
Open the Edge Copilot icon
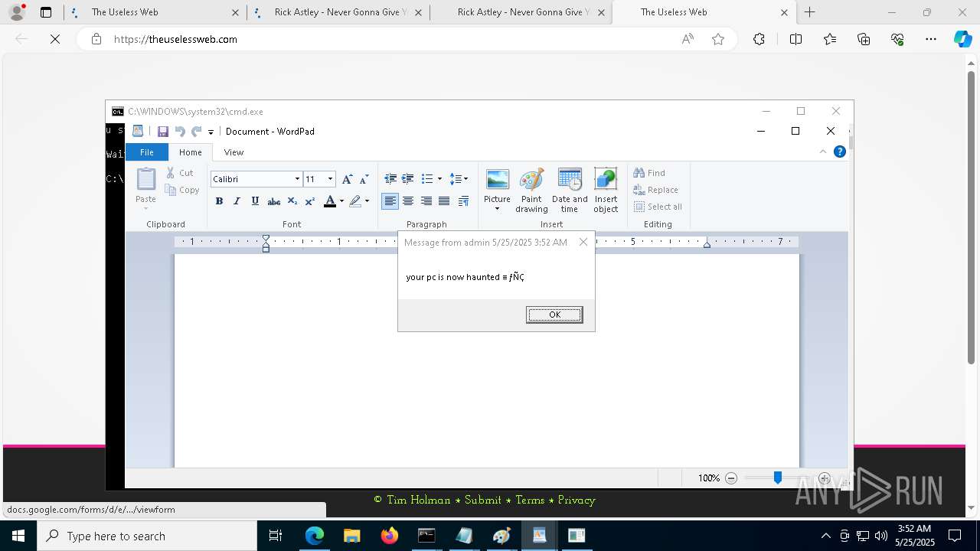[x=962, y=39]
